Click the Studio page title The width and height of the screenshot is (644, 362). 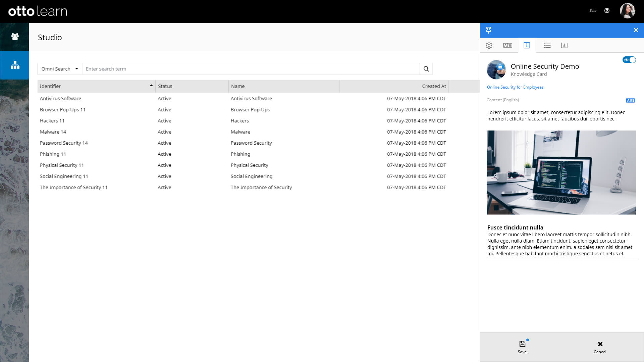pos(50,37)
